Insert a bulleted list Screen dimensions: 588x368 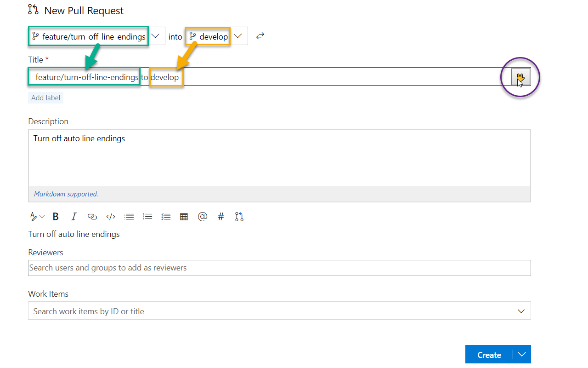pyautogui.click(x=129, y=216)
